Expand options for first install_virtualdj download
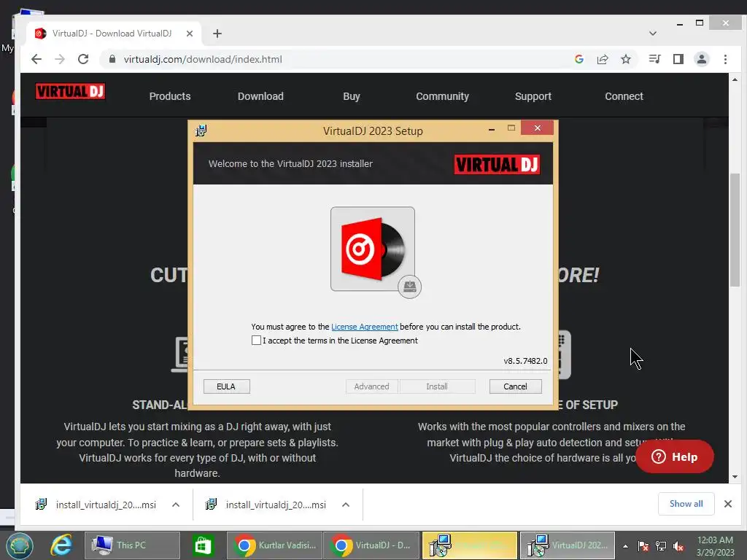 coord(176,505)
